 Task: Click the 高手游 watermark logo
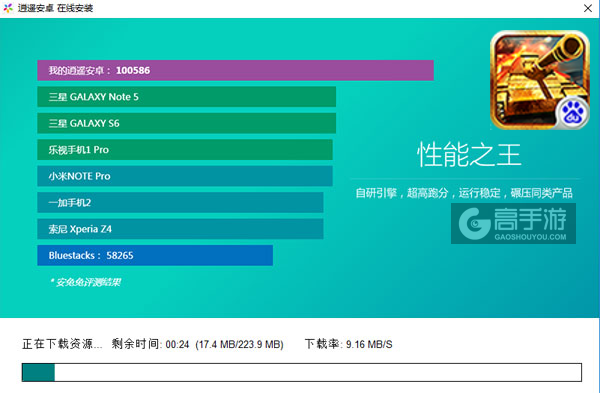[x=513, y=223]
